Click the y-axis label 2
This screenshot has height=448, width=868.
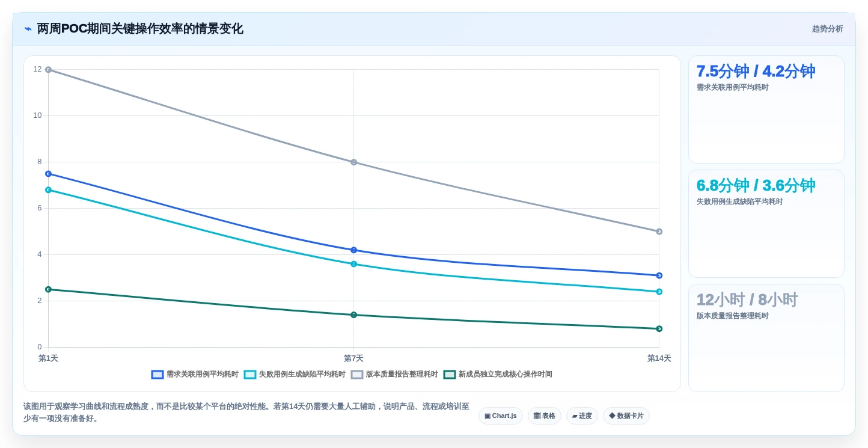(40, 301)
